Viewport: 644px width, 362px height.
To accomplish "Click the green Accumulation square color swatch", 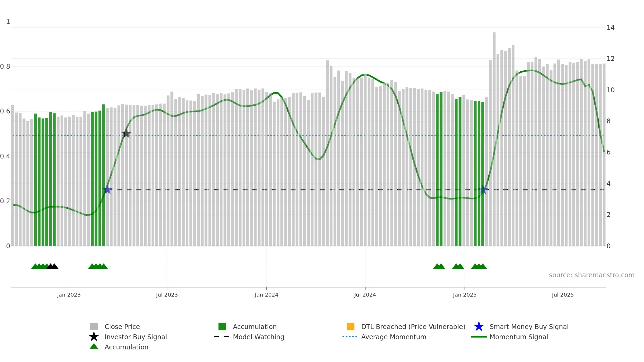I will (x=222, y=326).
